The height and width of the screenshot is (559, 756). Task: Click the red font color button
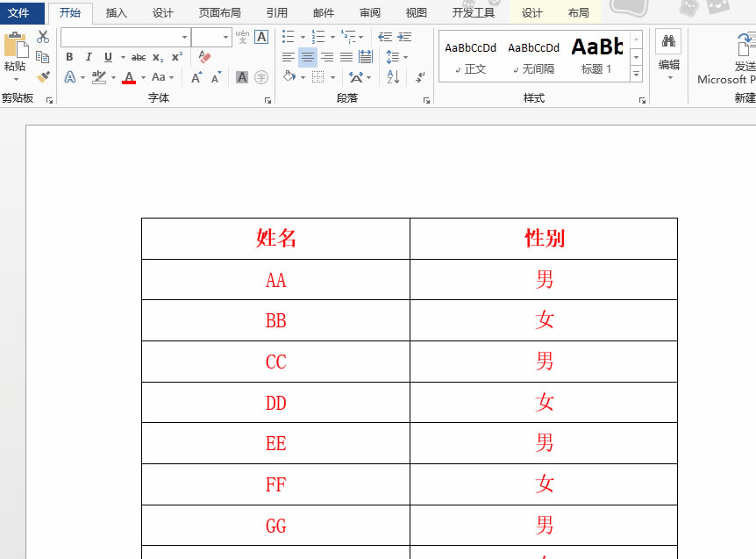129,77
